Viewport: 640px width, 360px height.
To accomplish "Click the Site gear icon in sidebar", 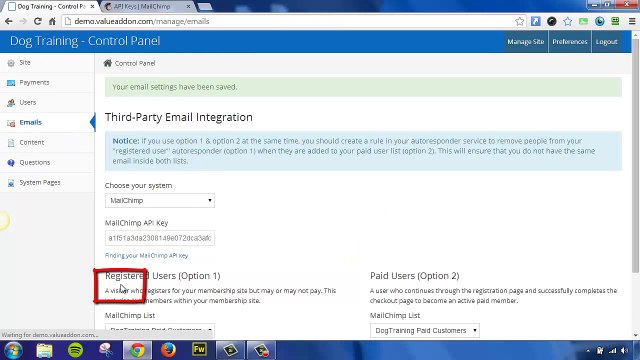I will [11, 63].
